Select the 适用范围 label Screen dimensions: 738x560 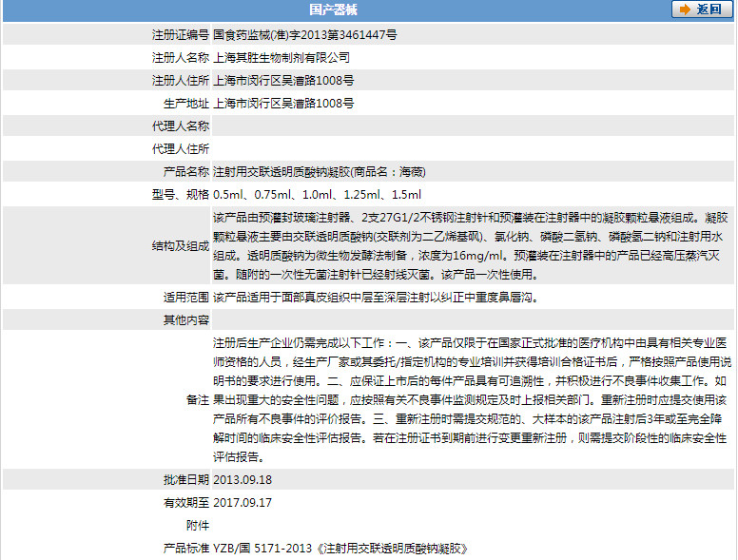pyautogui.click(x=185, y=297)
